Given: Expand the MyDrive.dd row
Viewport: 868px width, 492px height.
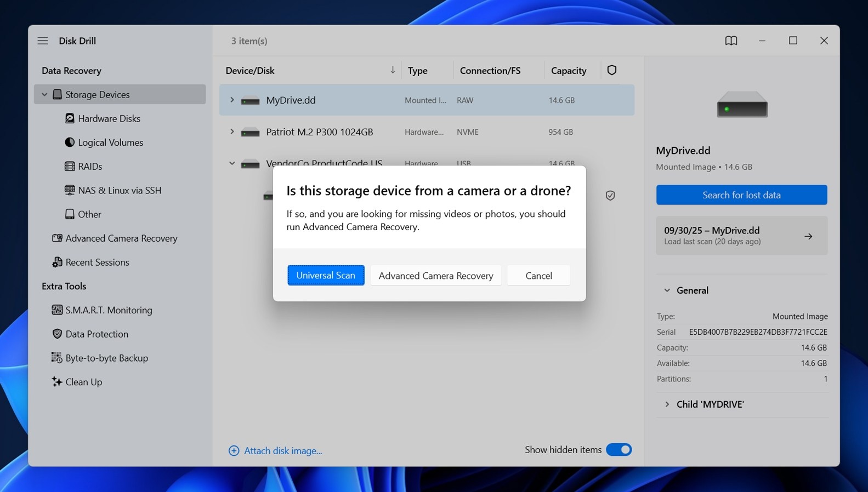Looking at the screenshot, I should click(232, 100).
